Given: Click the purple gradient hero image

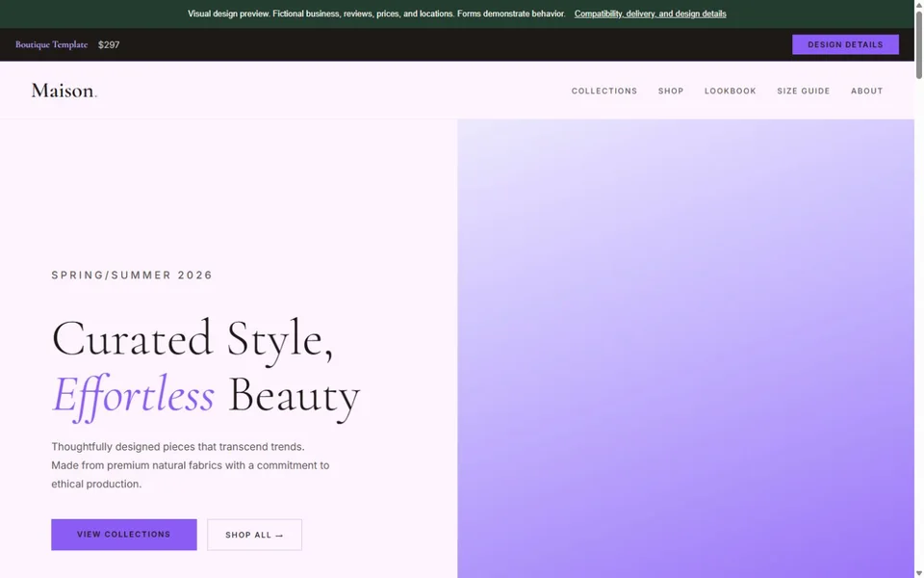Looking at the screenshot, I should pyautogui.click(x=685, y=349).
